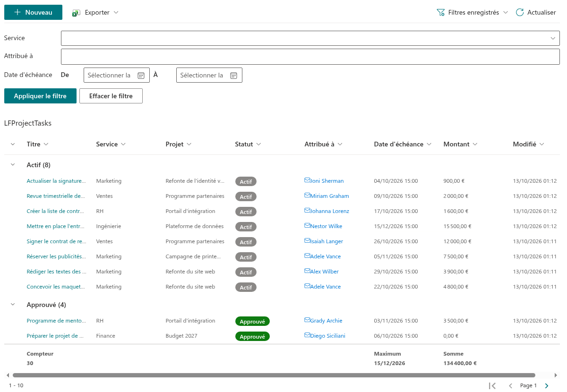Click the name Joni Sherman
This screenshot has width=567, height=392.
pyautogui.click(x=327, y=181)
